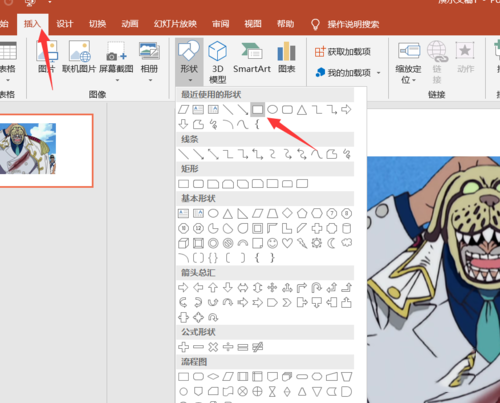Expand the 形状 shapes dropdown

[189, 62]
